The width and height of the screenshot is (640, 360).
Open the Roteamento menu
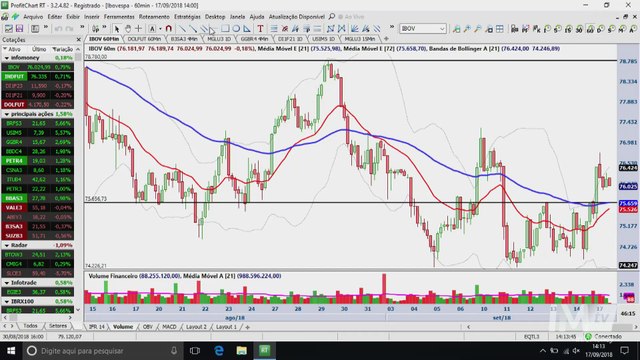tap(154, 17)
